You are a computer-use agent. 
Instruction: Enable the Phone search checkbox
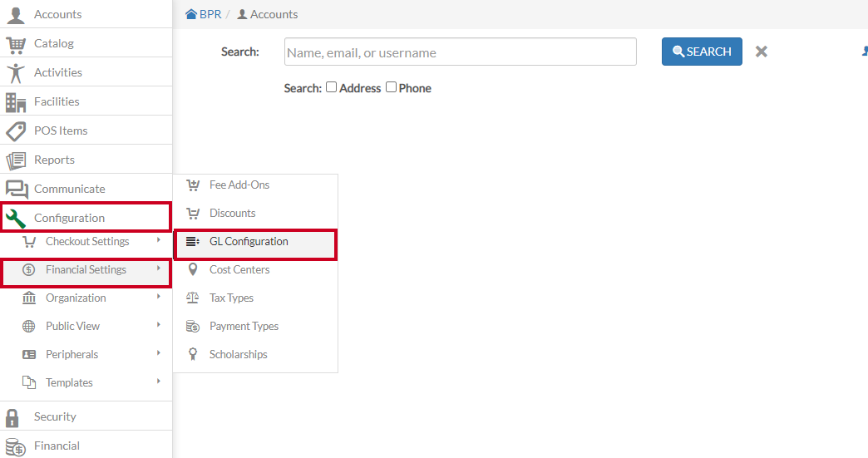click(391, 87)
